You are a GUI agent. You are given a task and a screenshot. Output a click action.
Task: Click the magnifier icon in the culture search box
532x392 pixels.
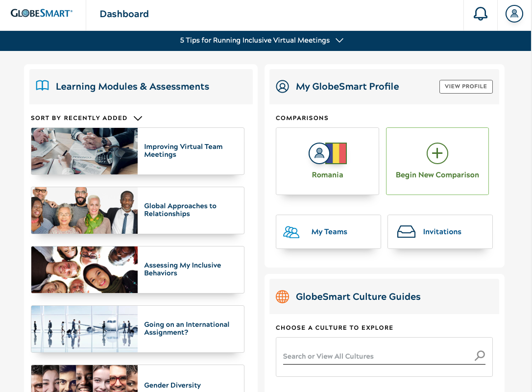point(480,356)
